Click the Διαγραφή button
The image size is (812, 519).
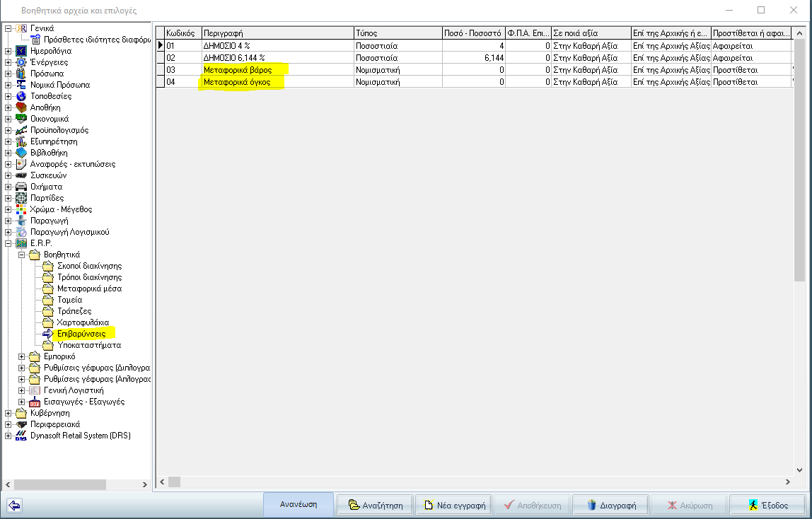pyautogui.click(x=611, y=505)
